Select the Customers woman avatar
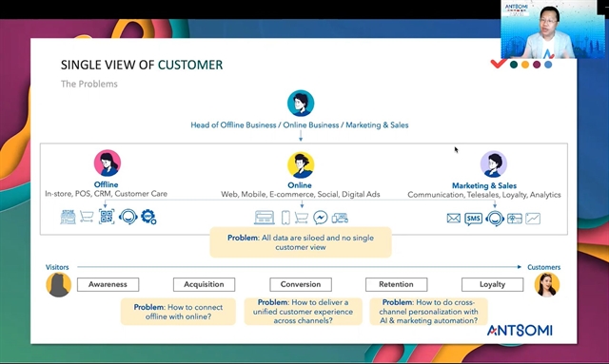This screenshot has height=364, width=609. pos(547,285)
